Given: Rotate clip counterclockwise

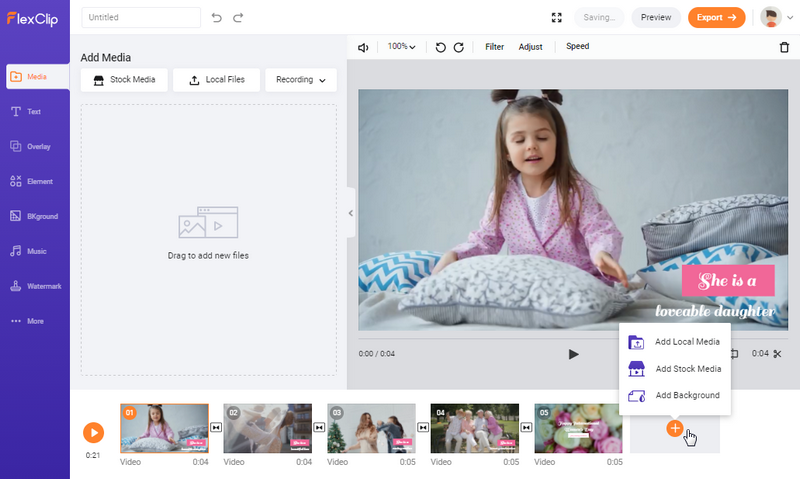Looking at the screenshot, I should tap(440, 47).
